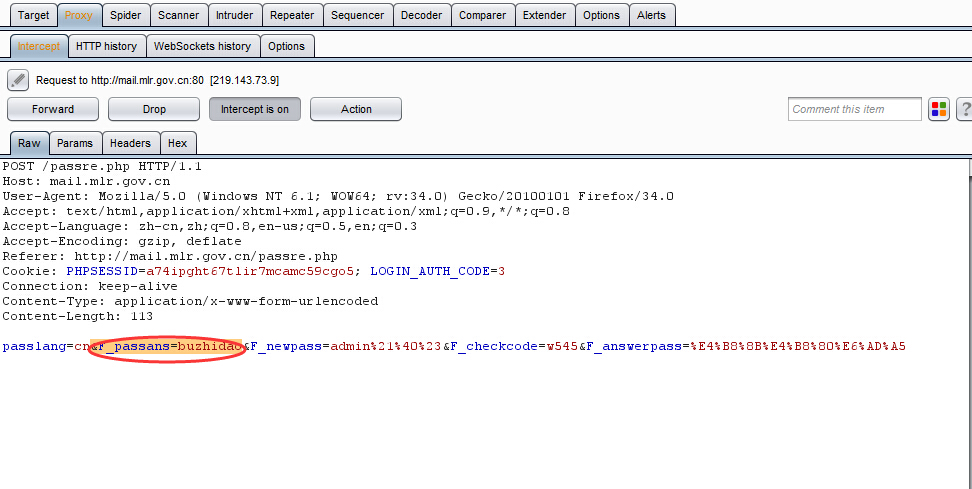
Task: Open the Scanner tab
Action: [x=179, y=15]
